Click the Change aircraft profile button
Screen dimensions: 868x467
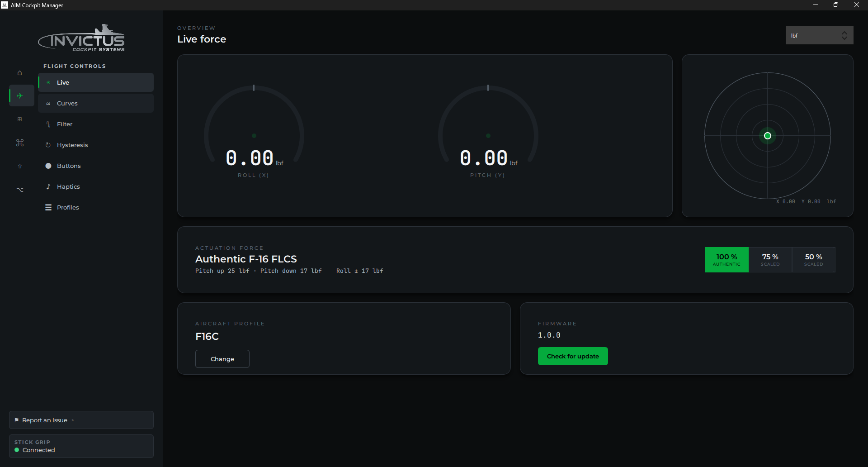(222, 359)
